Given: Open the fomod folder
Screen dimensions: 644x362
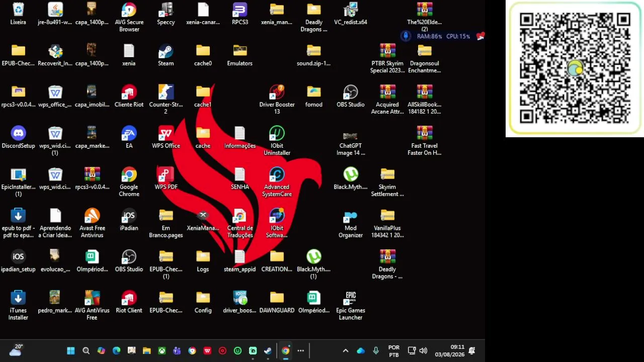Looking at the screenshot, I should (314, 97).
